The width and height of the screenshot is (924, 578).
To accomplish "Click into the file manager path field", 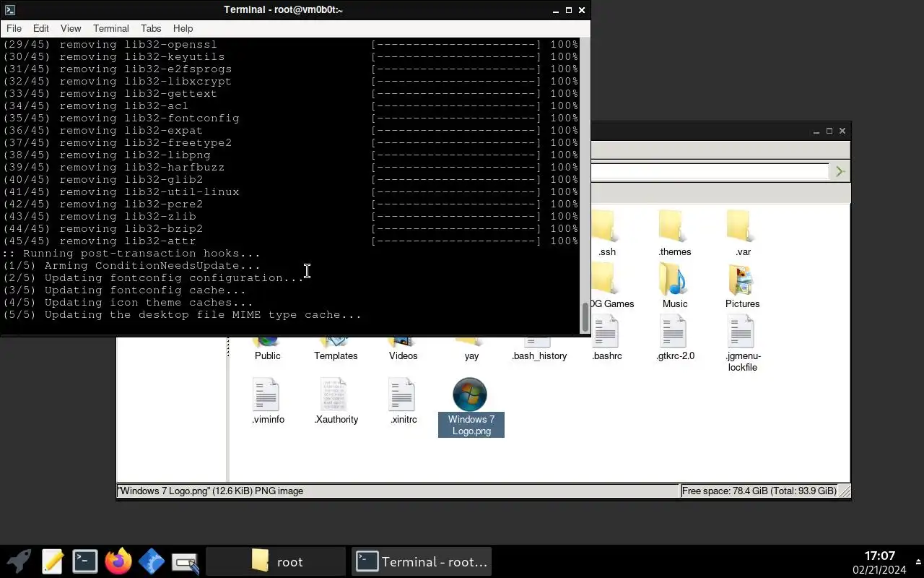I will [710, 171].
